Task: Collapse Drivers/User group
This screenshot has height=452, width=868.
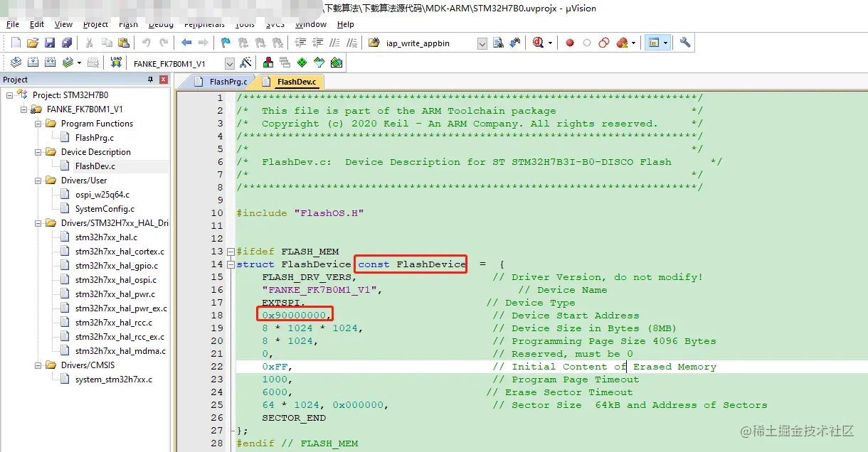Action: click(x=38, y=181)
